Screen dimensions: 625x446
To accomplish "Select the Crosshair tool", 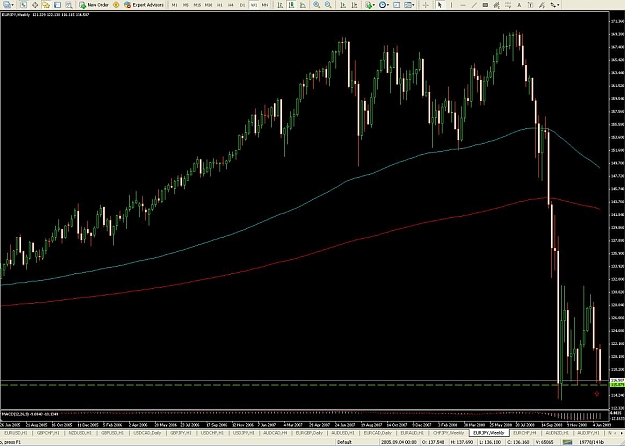I will pos(426,5).
